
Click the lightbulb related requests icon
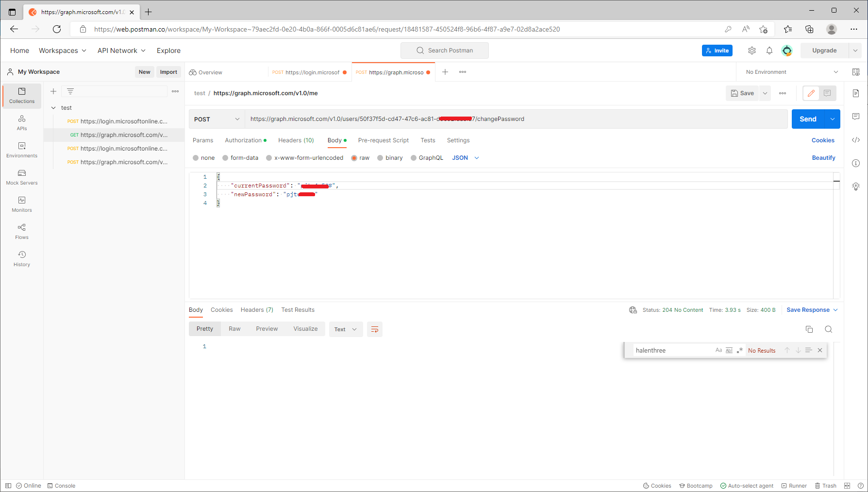(x=856, y=187)
